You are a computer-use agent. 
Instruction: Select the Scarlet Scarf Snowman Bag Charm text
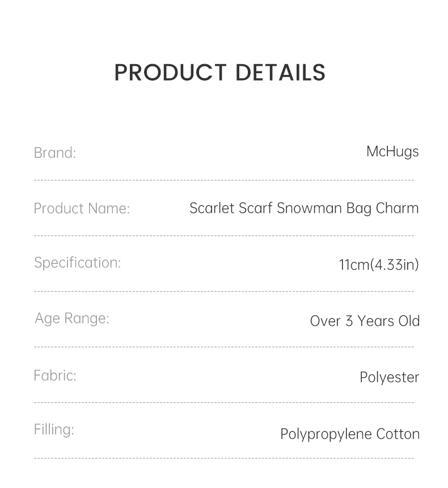pos(304,208)
